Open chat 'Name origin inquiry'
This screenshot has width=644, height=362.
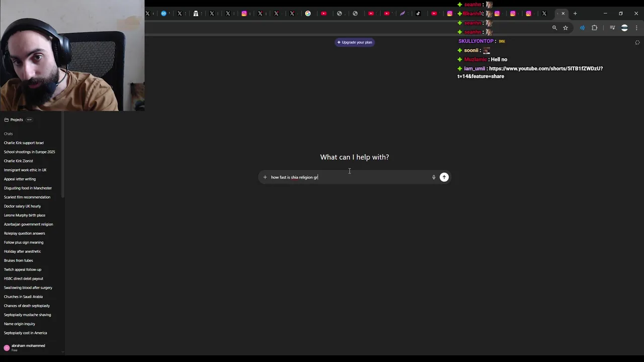pyautogui.click(x=20, y=324)
